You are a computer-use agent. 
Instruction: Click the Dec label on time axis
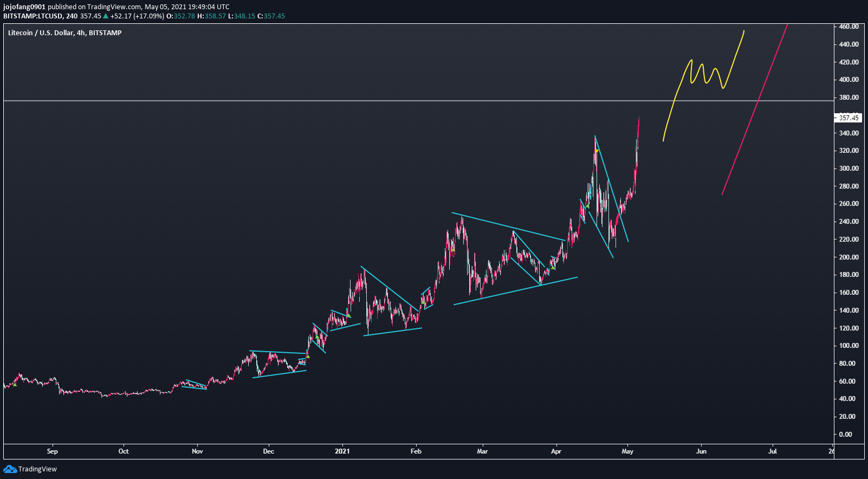coord(268,451)
